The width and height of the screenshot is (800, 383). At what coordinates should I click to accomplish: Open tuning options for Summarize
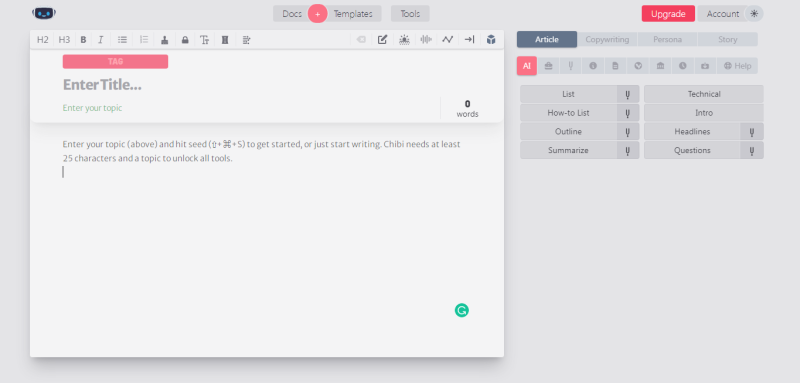(628, 150)
